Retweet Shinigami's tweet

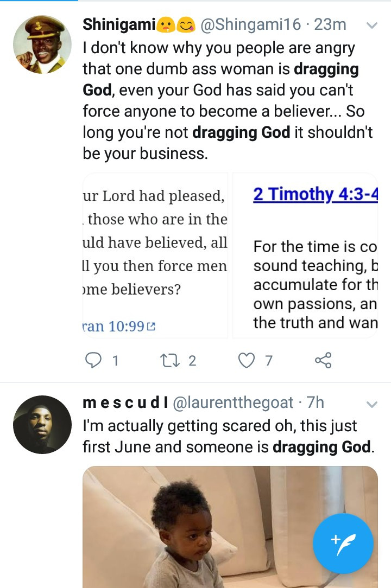169,360
